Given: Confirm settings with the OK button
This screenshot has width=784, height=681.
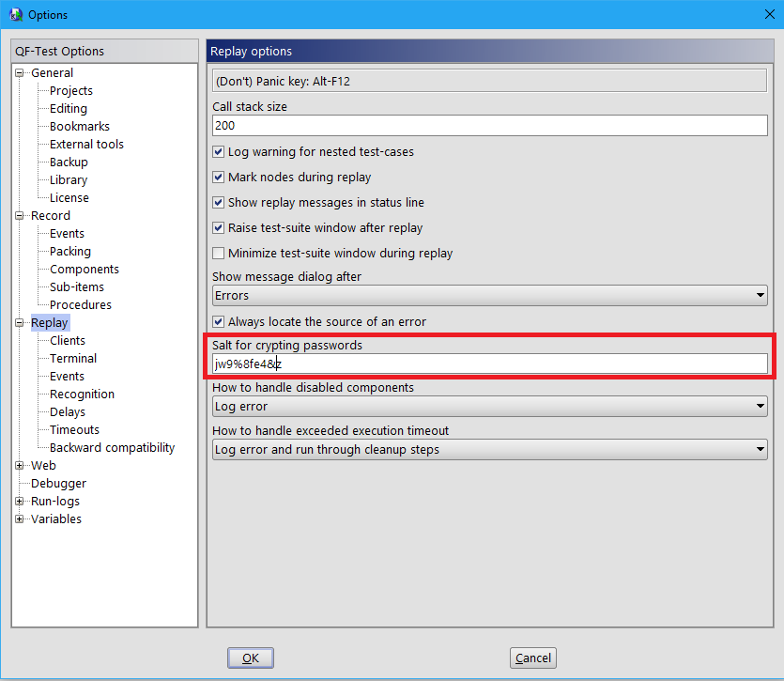Looking at the screenshot, I should pyautogui.click(x=251, y=658).
